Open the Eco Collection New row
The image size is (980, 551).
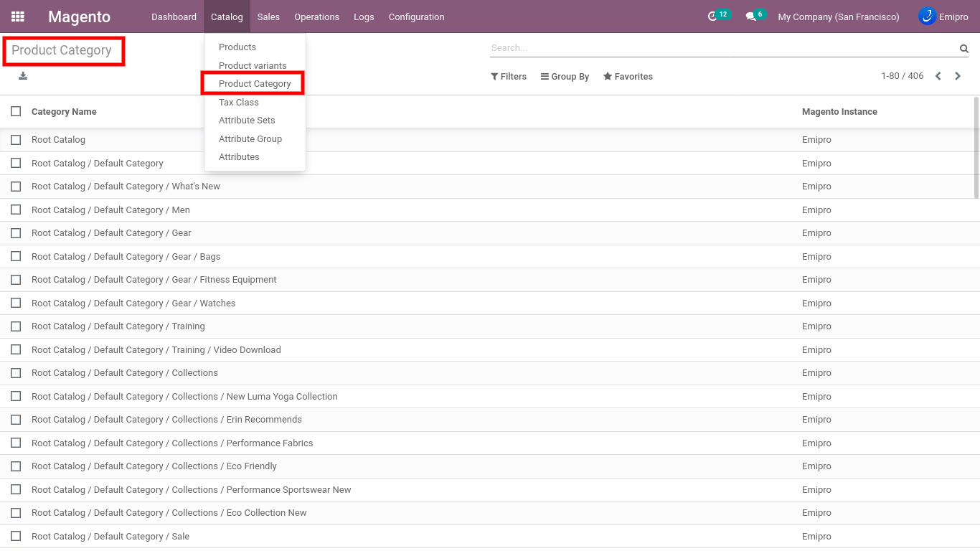point(490,513)
